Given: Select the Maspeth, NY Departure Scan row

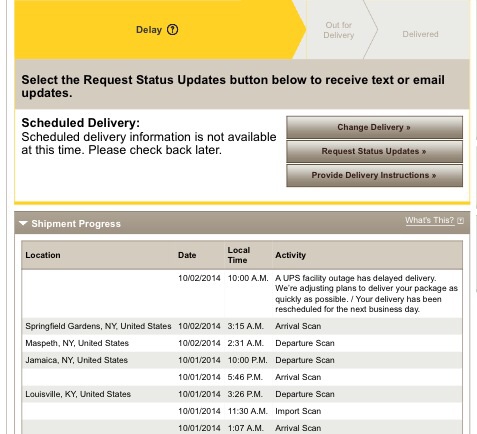Looking at the screenshot, I should (x=242, y=343).
